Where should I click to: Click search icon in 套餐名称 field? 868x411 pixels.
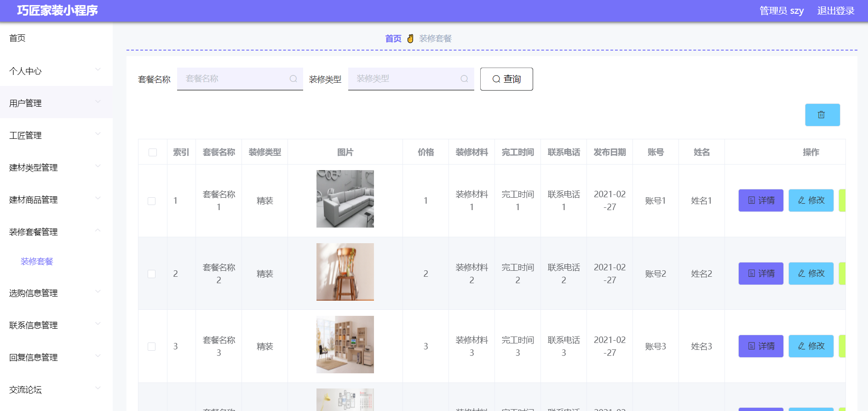pos(293,79)
